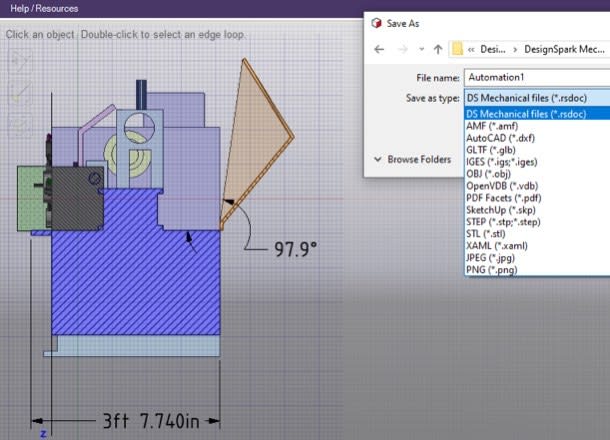
Task: Choose AutoCAD (*.dxf) file type
Action: (x=537, y=138)
